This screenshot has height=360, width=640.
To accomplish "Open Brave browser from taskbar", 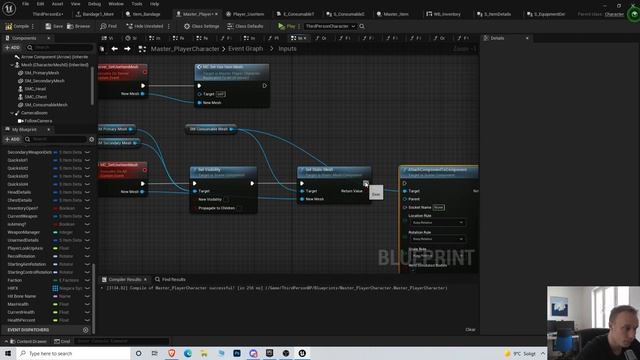I will click(171, 353).
